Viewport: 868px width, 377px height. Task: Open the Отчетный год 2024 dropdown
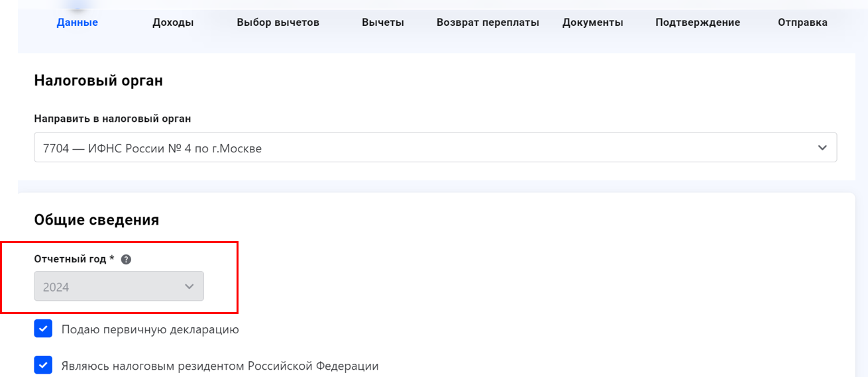tap(119, 287)
